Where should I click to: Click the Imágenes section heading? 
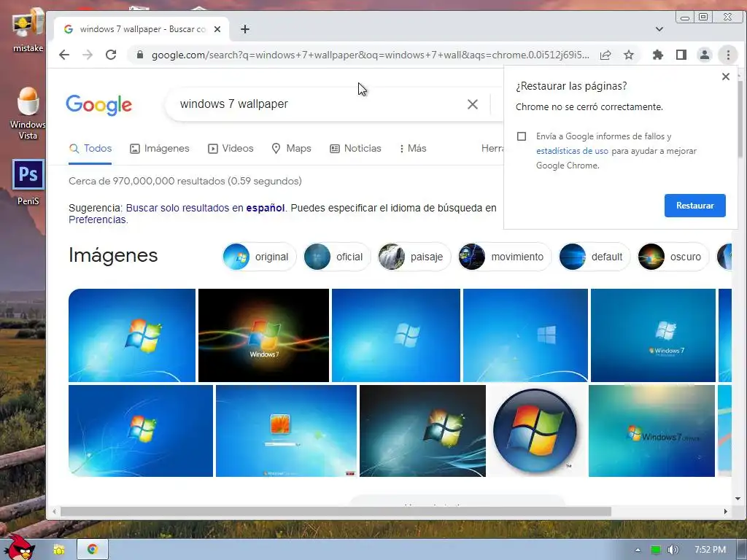coord(113,255)
